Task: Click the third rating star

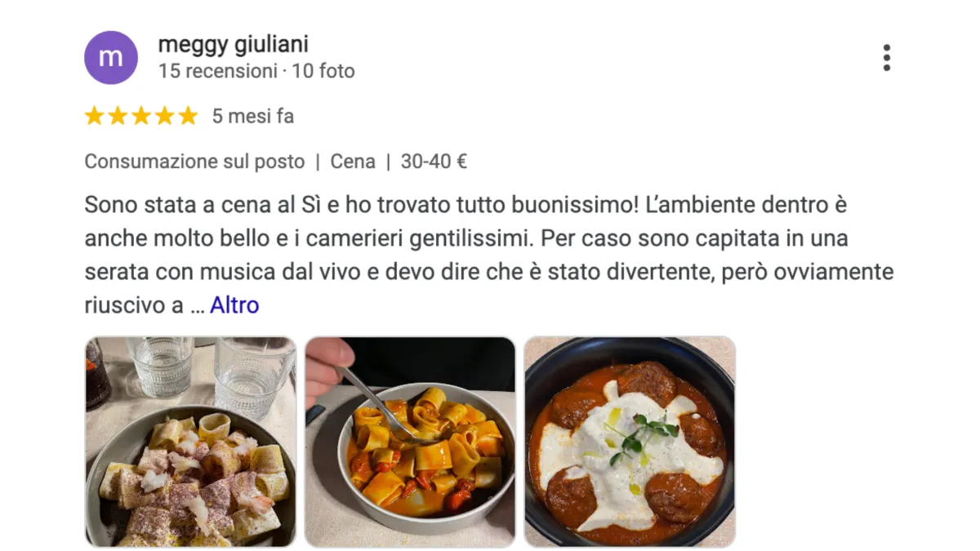Action: [x=141, y=116]
